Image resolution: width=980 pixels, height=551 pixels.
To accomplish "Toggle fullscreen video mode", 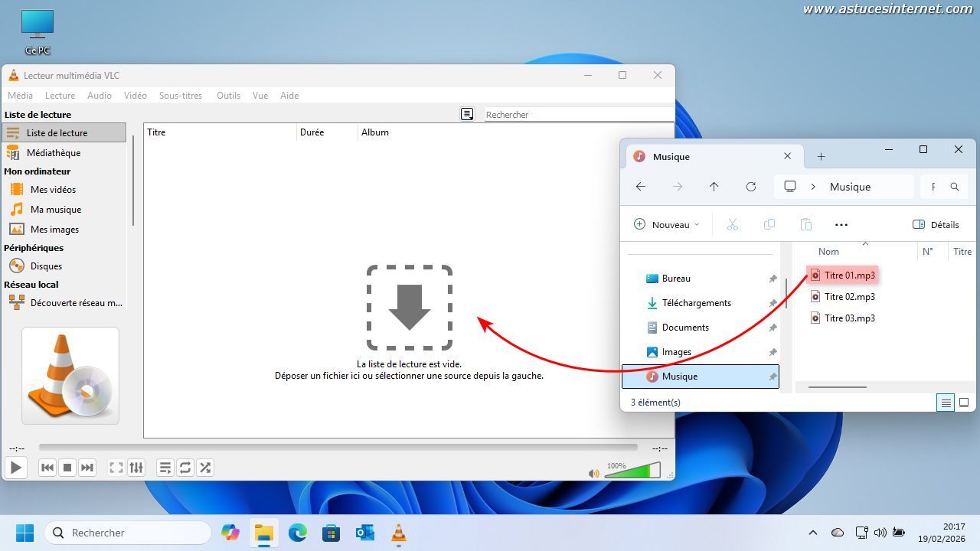I will (x=116, y=468).
